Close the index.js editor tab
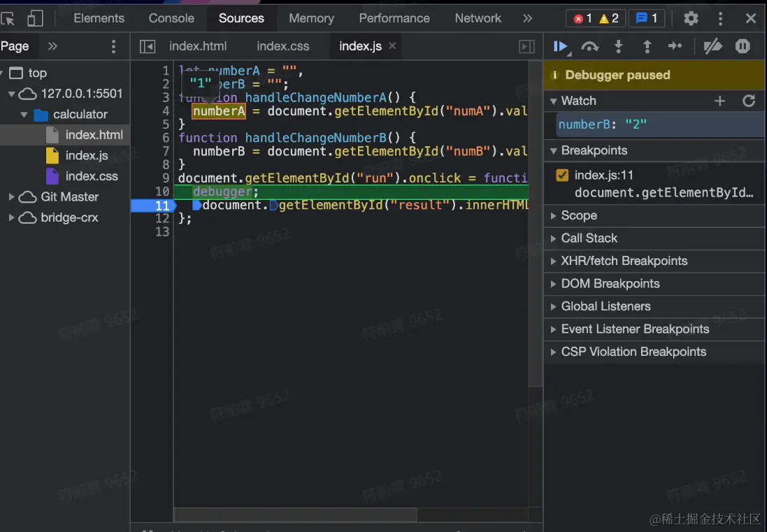This screenshot has width=767, height=532. coord(392,45)
